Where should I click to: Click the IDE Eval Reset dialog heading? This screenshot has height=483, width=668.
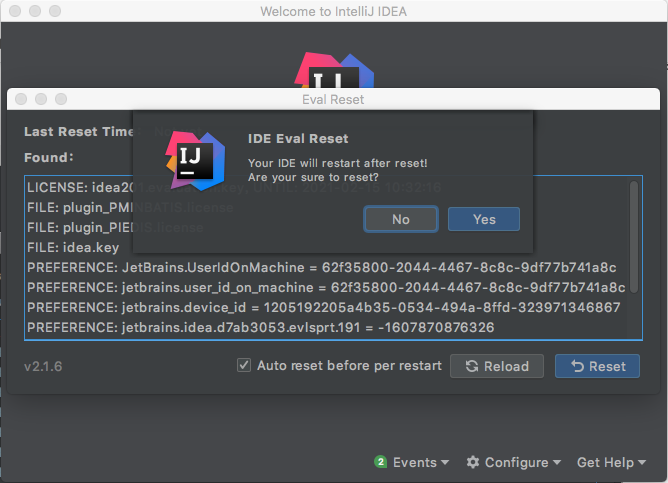coord(298,138)
